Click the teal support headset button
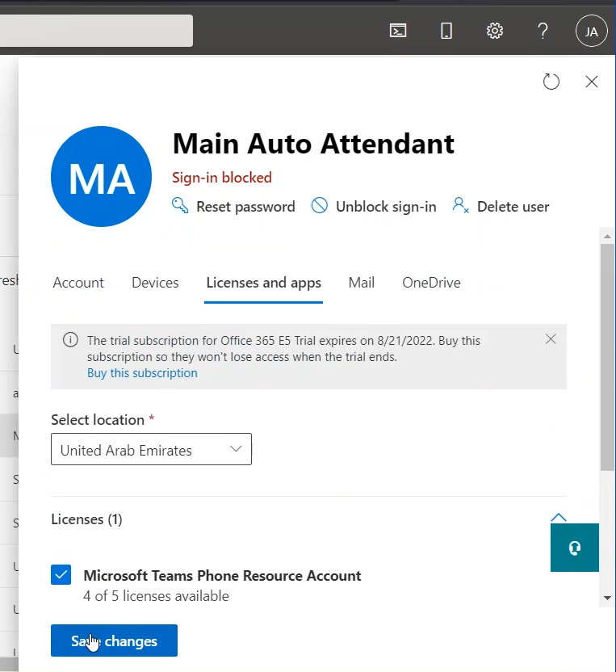Image resolution: width=616 pixels, height=672 pixels. pyautogui.click(x=575, y=548)
